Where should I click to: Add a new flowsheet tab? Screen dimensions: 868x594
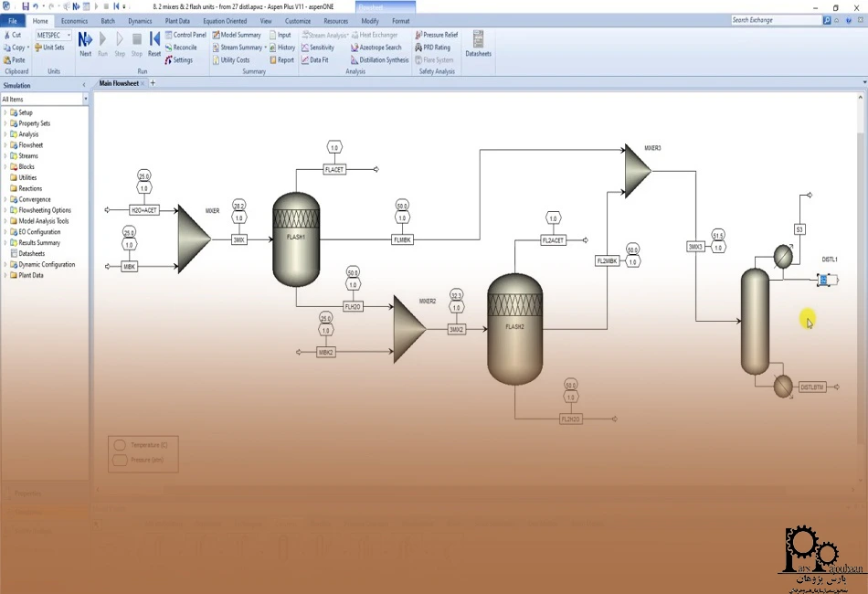point(153,83)
